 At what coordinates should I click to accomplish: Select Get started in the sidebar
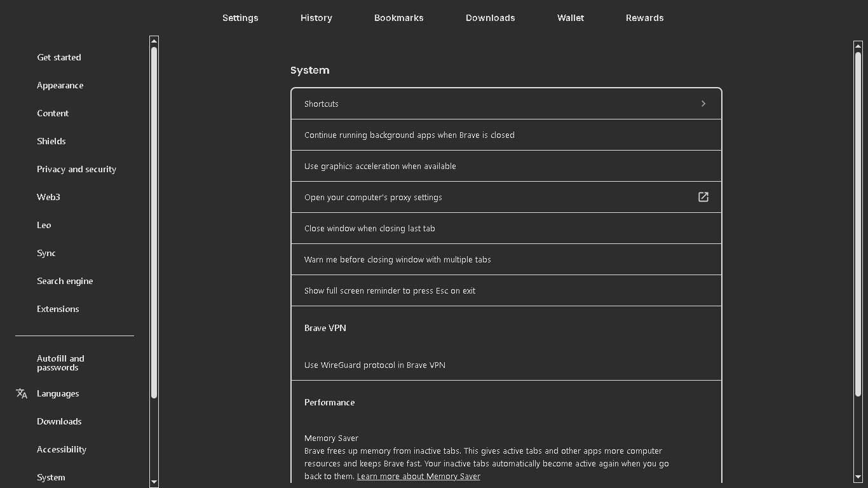pos(59,57)
